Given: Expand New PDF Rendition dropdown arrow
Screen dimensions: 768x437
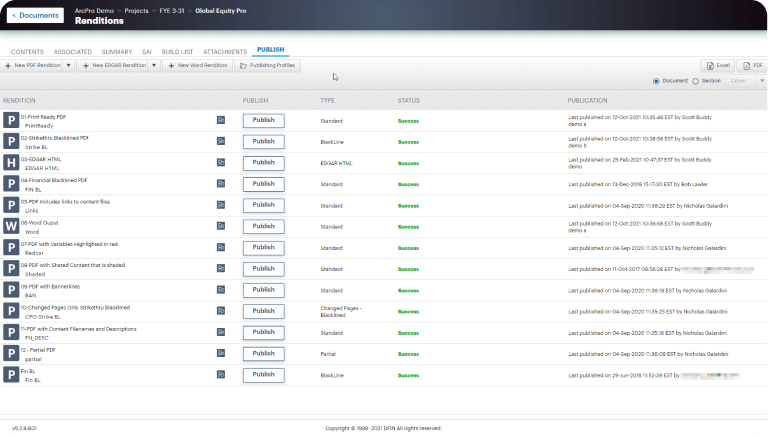Looking at the screenshot, I should click(69, 65).
